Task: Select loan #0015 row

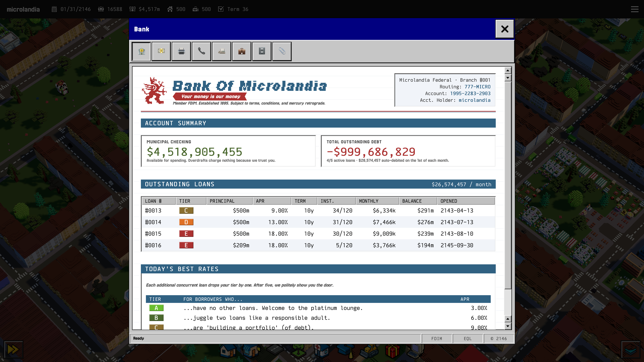Action: pos(318,234)
